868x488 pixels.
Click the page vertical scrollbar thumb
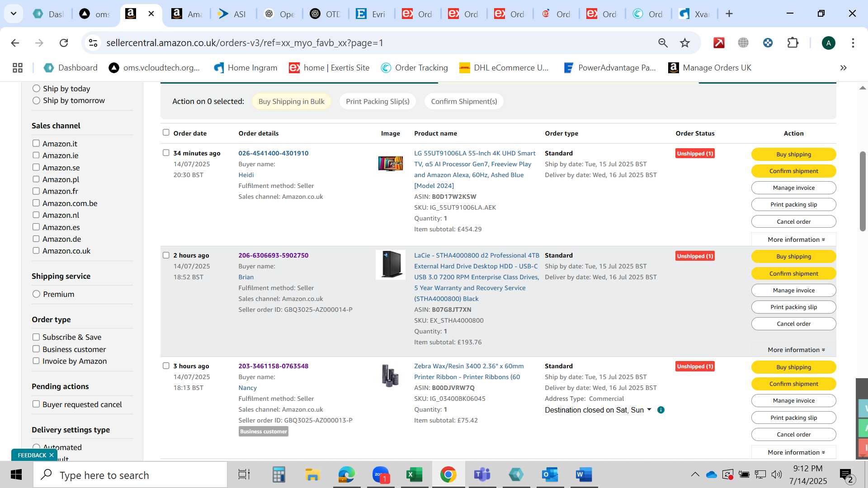pos(863,191)
